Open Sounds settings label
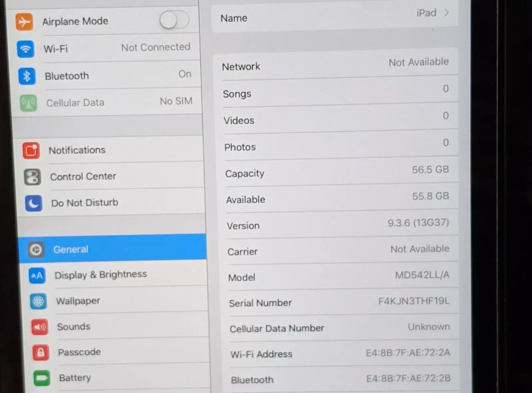The width and height of the screenshot is (532, 393). coord(73,327)
